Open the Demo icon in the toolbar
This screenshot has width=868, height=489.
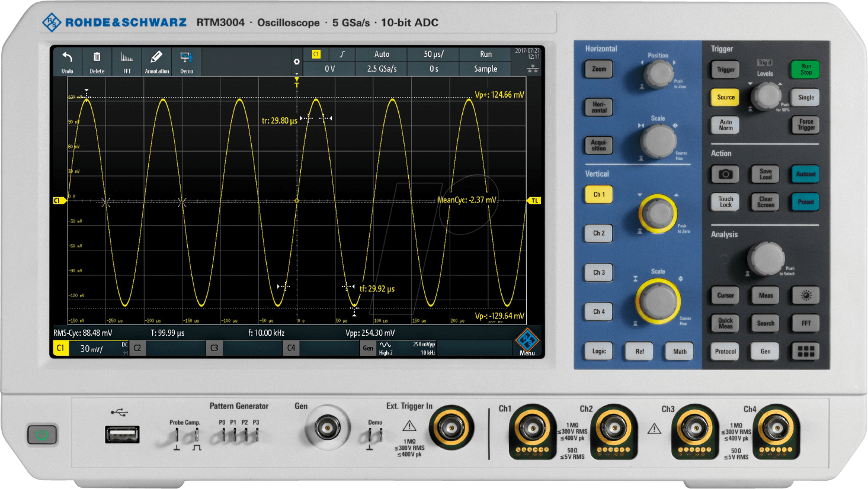coord(187,61)
